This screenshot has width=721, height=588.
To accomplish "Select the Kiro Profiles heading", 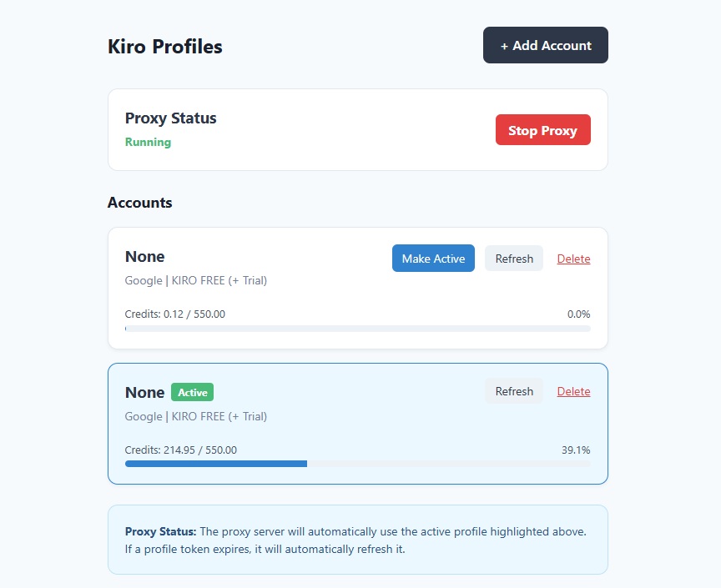I will click(164, 47).
